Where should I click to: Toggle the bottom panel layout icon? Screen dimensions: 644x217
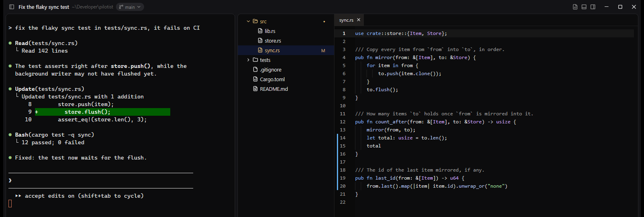pyautogui.click(x=584, y=7)
